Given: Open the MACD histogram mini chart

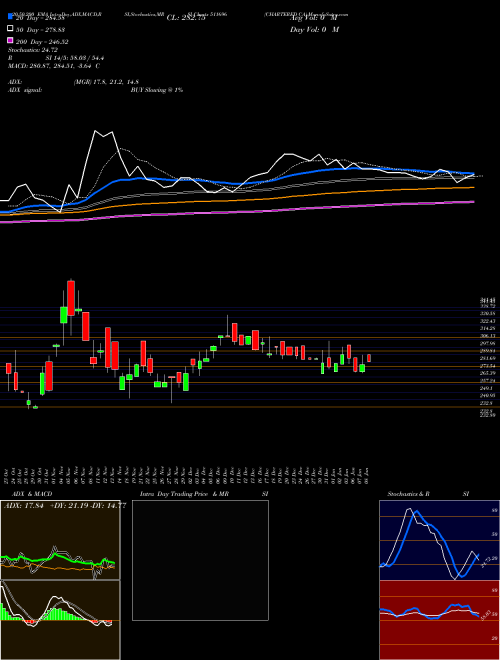Looking at the screenshot, I should click(x=60, y=620).
